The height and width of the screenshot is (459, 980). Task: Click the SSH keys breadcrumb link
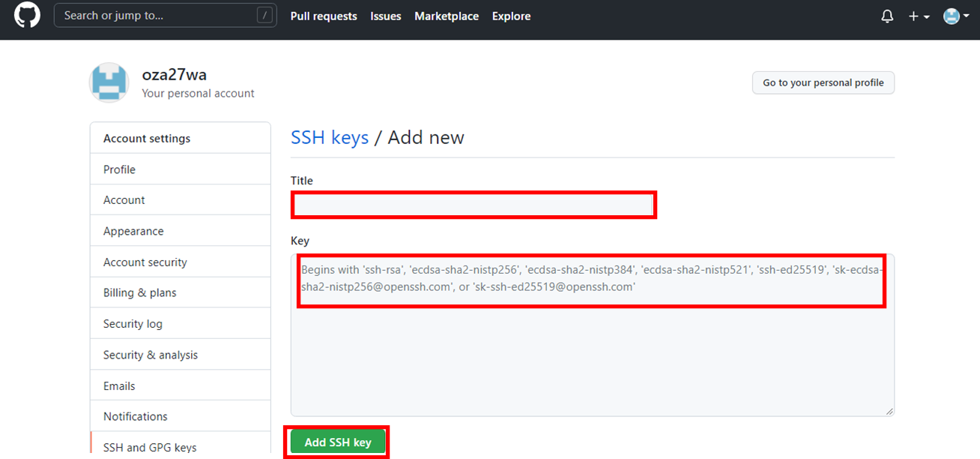click(330, 137)
